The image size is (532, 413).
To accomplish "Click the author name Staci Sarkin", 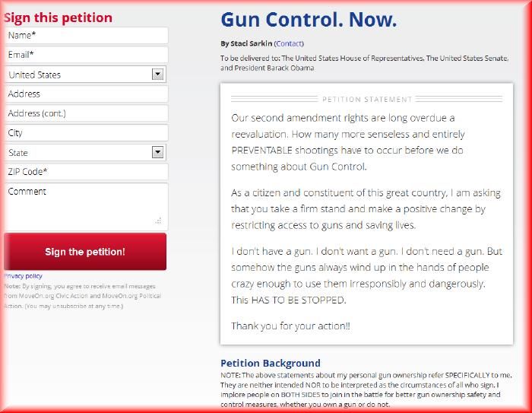I will 252,43.
